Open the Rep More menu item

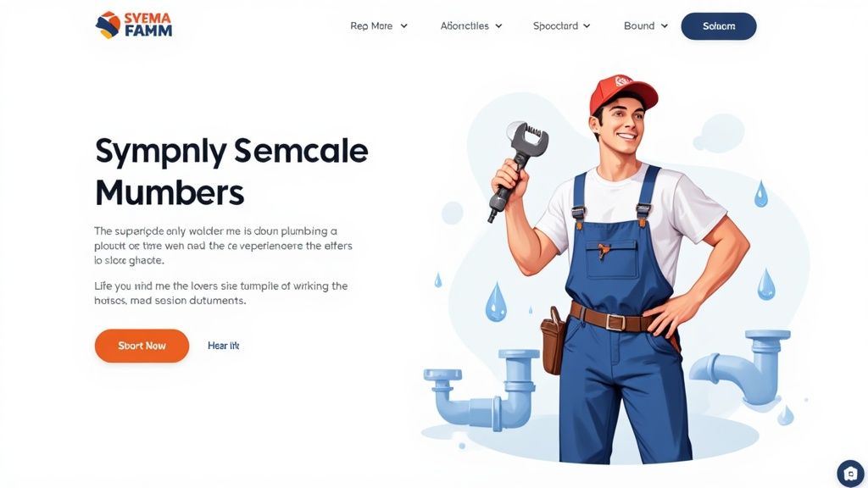[x=371, y=26]
